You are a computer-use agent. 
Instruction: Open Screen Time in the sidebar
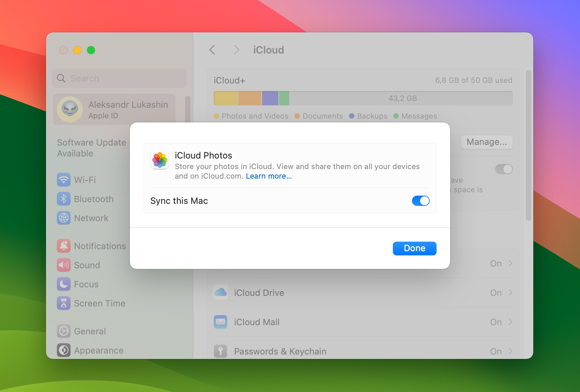point(100,303)
